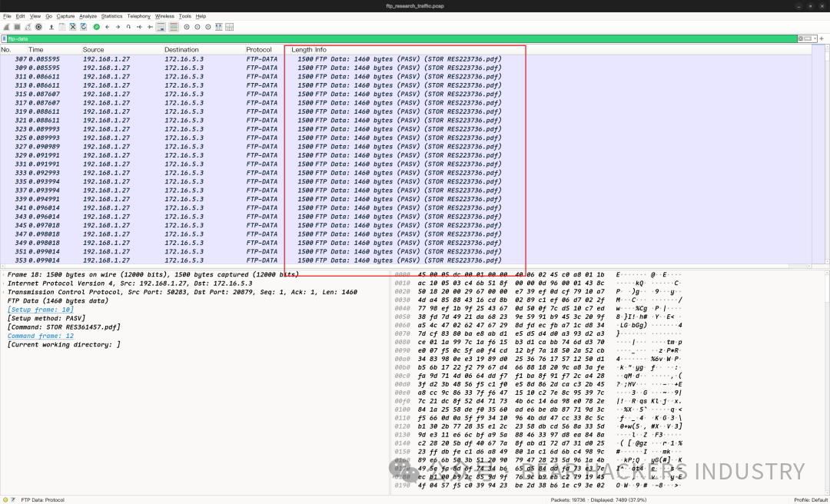Image resolution: width=830 pixels, height=504 pixels.
Task: Expand Transmission Control Protocol details
Action: (x=5, y=292)
